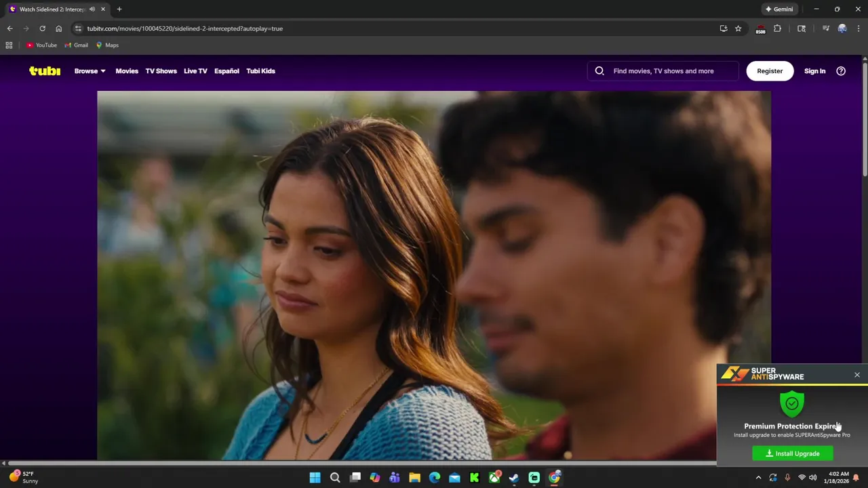Open the Chrome extensions puzzle icon
This screenshot has height=488, width=868.
pos(778,28)
